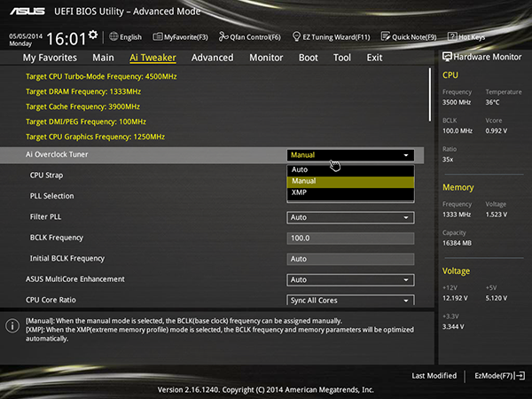Click the settings list scrollbar
This screenshot has height=399, width=532.
click(430, 94)
